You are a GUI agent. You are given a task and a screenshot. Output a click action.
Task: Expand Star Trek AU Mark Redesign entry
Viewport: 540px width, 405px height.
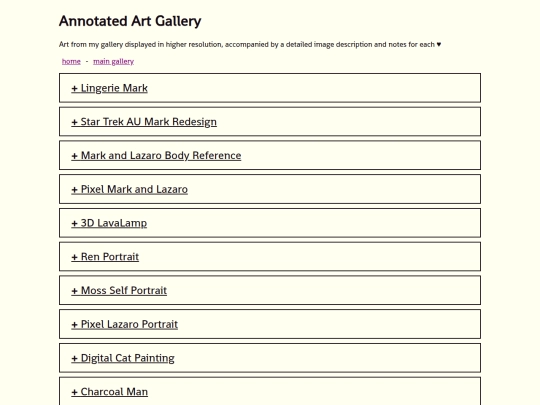tap(144, 122)
